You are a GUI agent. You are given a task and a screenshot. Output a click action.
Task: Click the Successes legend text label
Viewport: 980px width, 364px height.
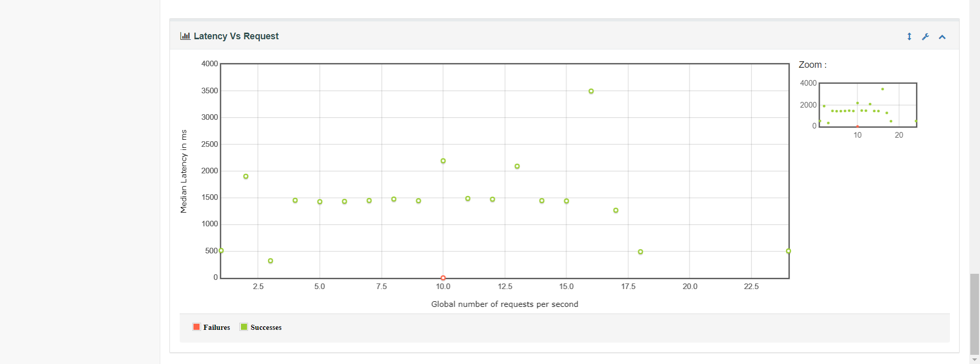click(266, 327)
